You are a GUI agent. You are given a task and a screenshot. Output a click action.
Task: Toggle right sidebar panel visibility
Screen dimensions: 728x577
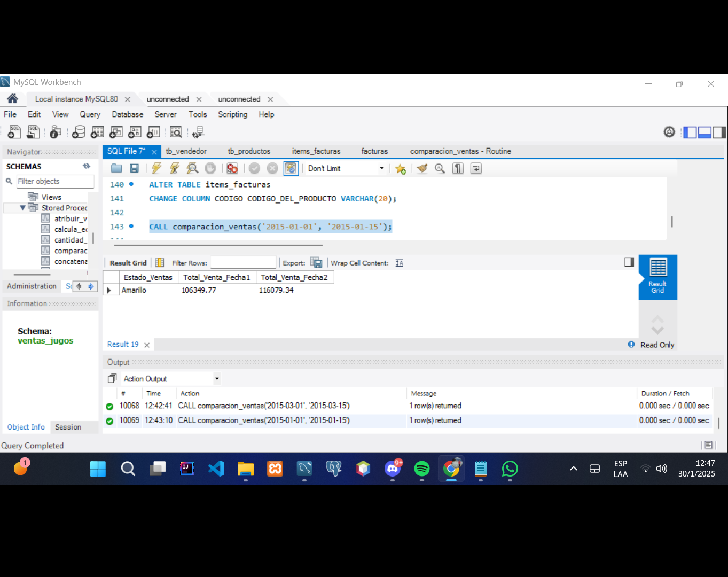[x=719, y=132]
